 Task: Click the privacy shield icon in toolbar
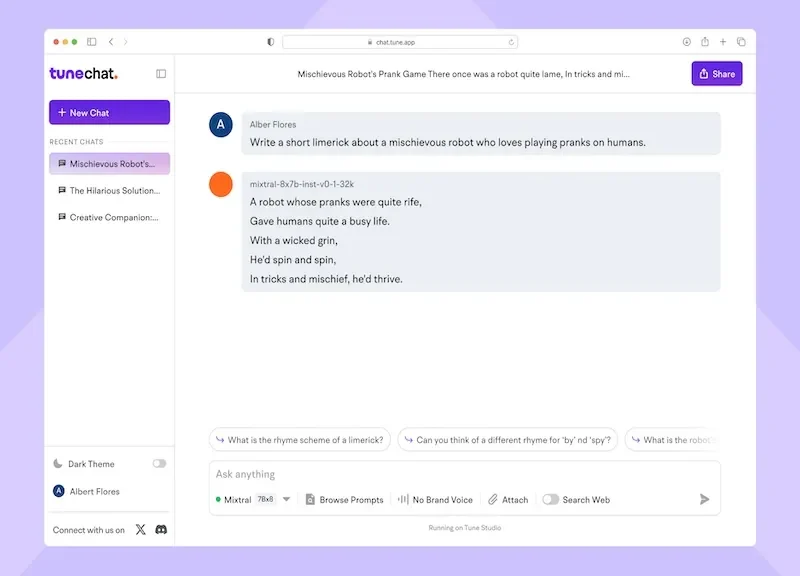pyautogui.click(x=270, y=42)
